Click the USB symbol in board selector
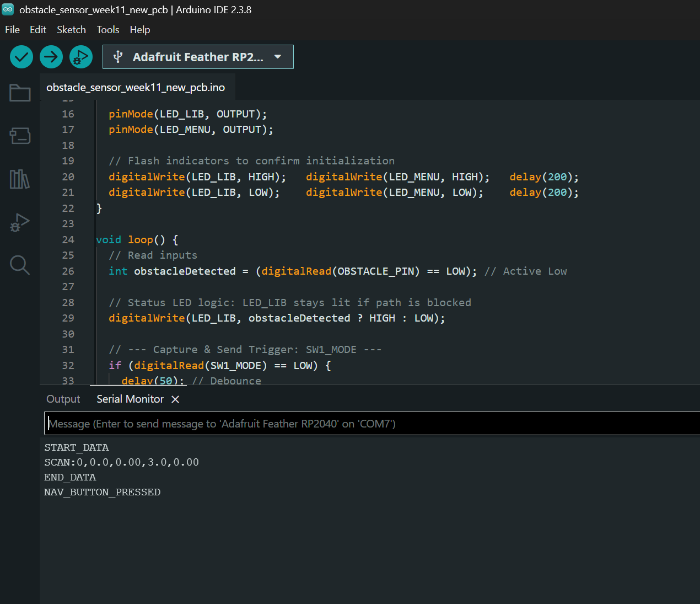The height and width of the screenshot is (604, 700). [x=117, y=57]
